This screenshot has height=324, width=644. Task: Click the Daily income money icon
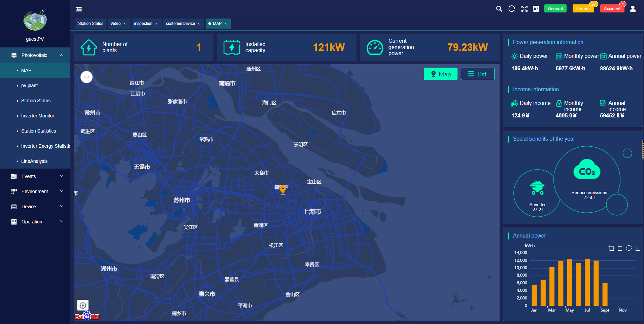[515, 103]
